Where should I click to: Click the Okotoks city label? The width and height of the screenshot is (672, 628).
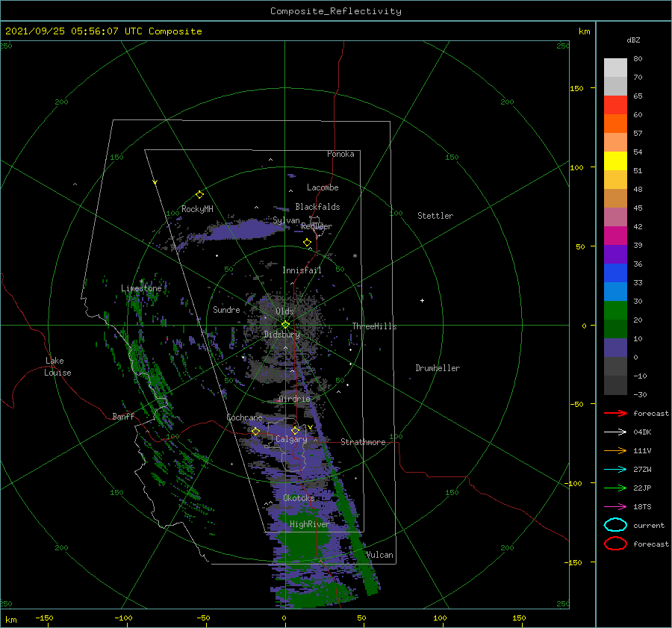[299, 497]
